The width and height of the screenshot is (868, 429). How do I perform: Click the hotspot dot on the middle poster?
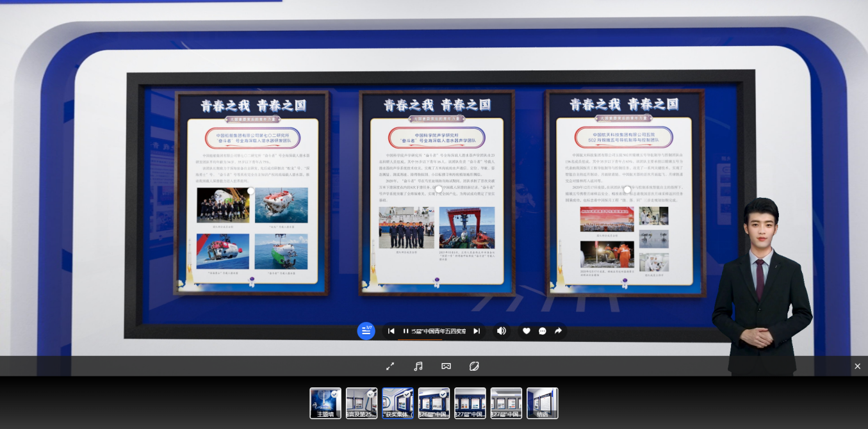438,189
